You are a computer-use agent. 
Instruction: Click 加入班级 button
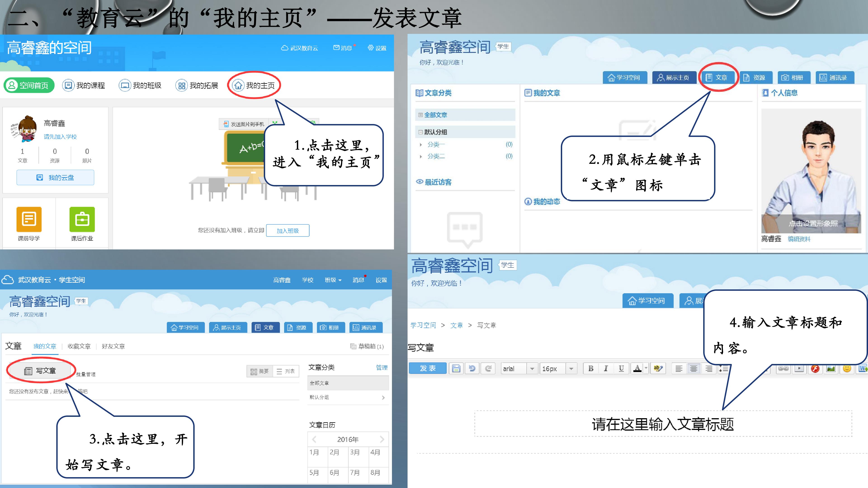click(288, 231)
